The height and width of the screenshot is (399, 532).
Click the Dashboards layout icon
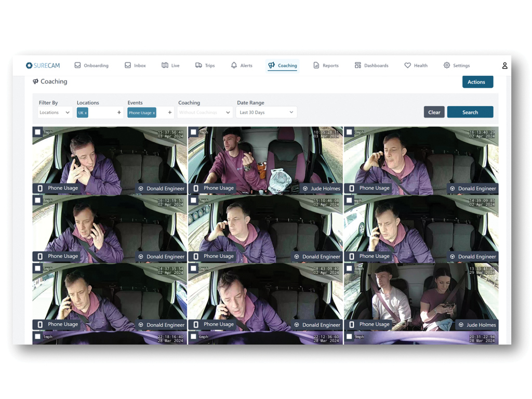click(x=358, y=65)
